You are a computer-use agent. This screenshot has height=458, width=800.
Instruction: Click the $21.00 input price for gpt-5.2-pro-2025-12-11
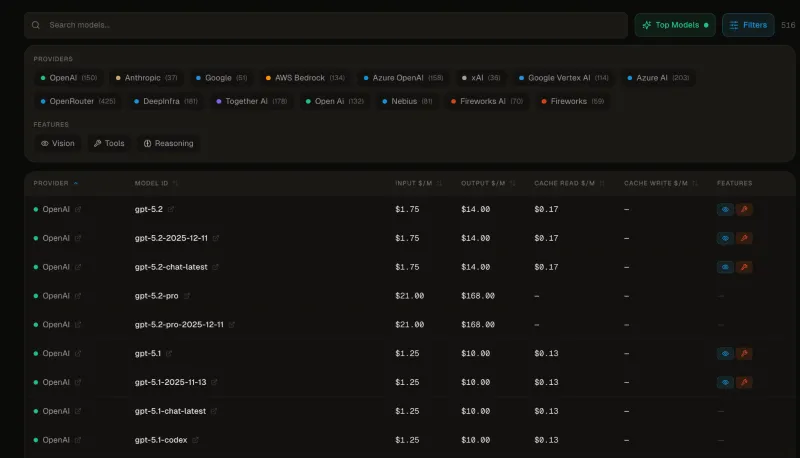pyautogui.click(x=409, y=324)
